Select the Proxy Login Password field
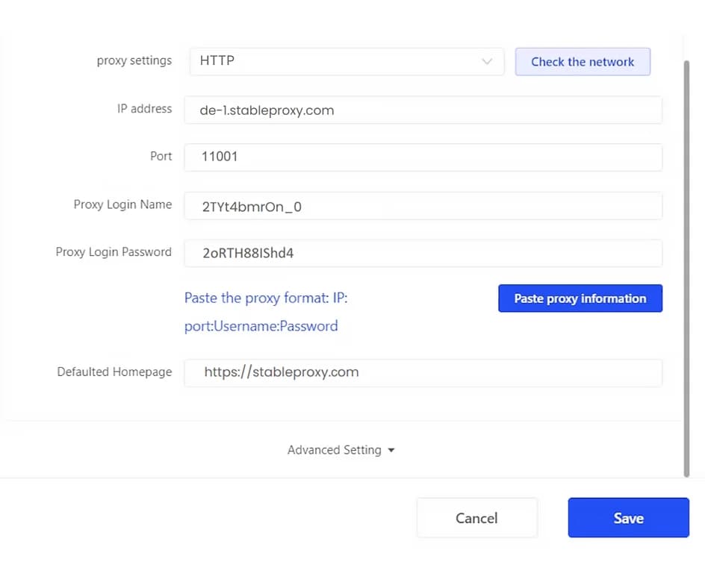 click(423, 254)
